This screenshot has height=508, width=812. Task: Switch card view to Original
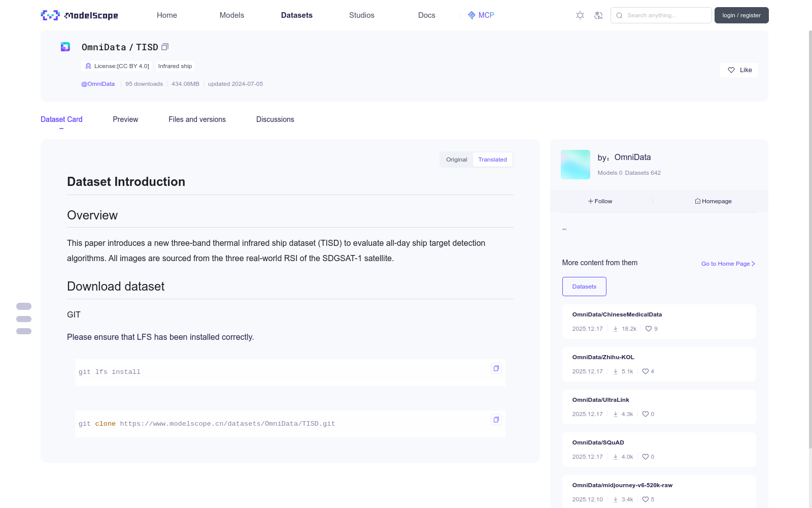(457, 160)
